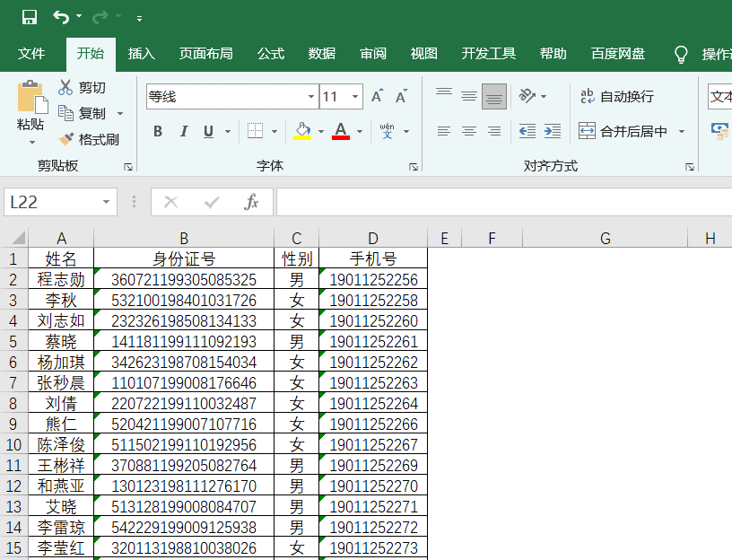
Task: Toggle the highlighted bottom align button
Action: (494, 96)
